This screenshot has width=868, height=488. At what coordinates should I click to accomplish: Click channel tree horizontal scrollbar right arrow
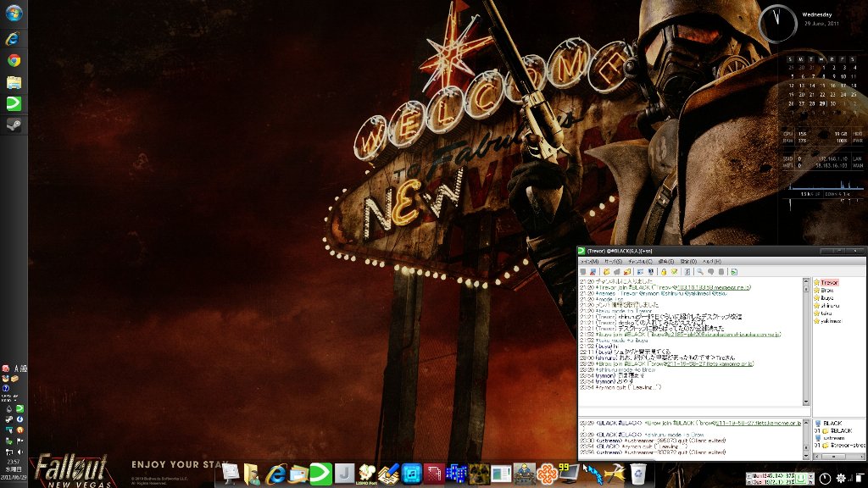click(x=862, y=457)
